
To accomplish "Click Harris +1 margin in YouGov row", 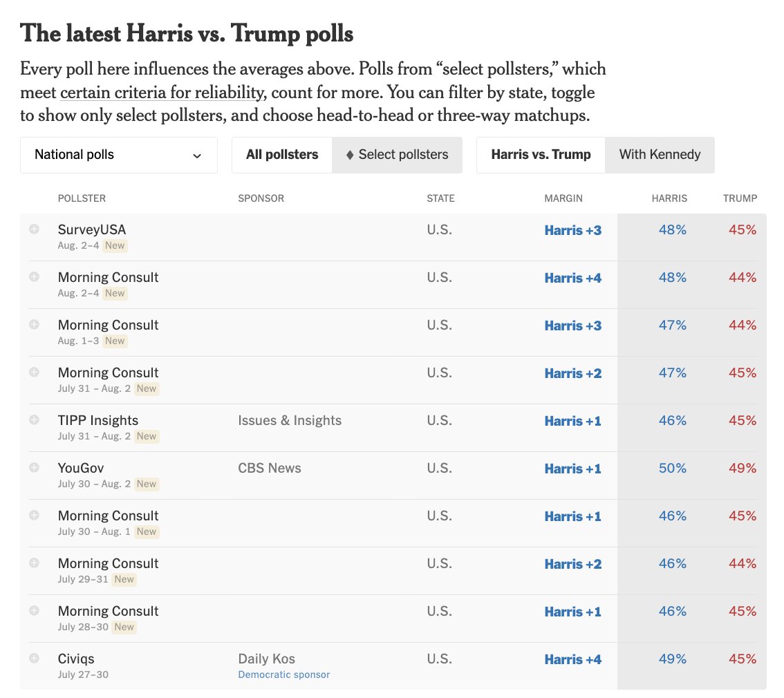I will pyautogui.click(x=573, y=469).
